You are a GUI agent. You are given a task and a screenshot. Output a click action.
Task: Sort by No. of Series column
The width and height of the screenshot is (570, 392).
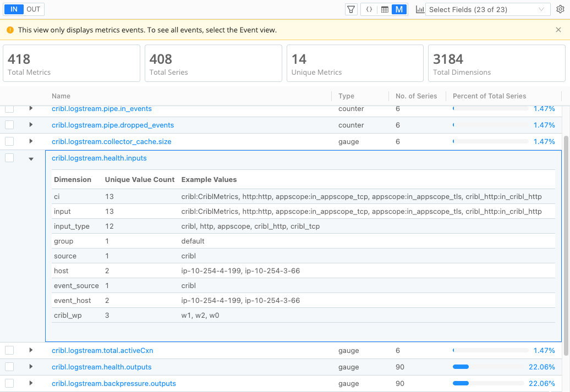(x=416, y=96)
